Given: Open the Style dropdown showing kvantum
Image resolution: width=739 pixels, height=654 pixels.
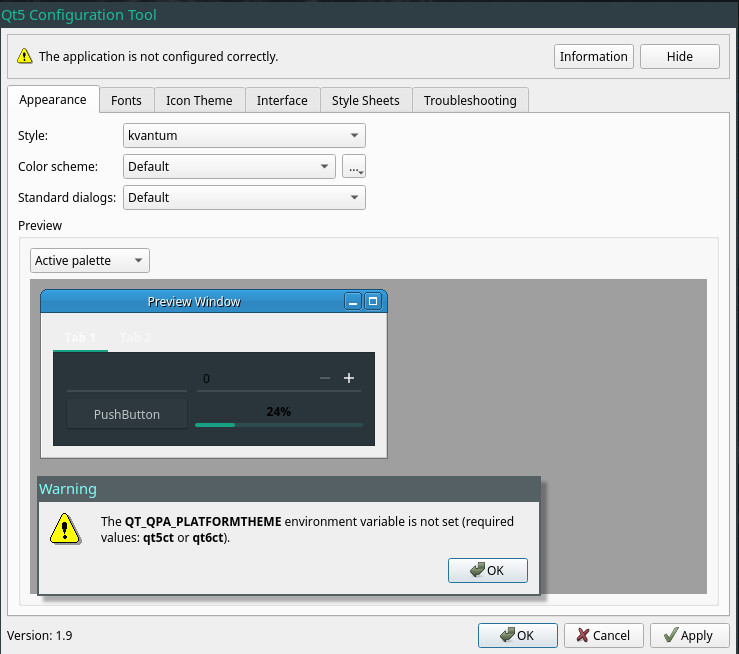Looking at the screenshot, I should pos(244,135).
